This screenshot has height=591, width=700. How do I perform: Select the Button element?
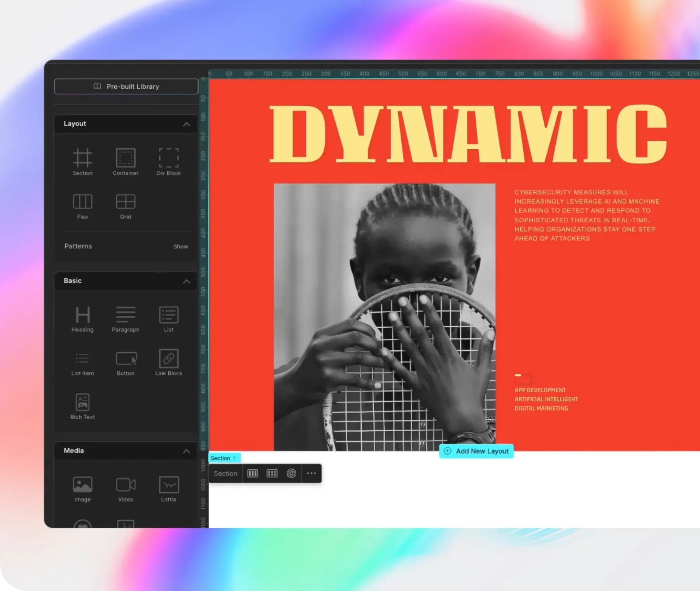point(126,363)
